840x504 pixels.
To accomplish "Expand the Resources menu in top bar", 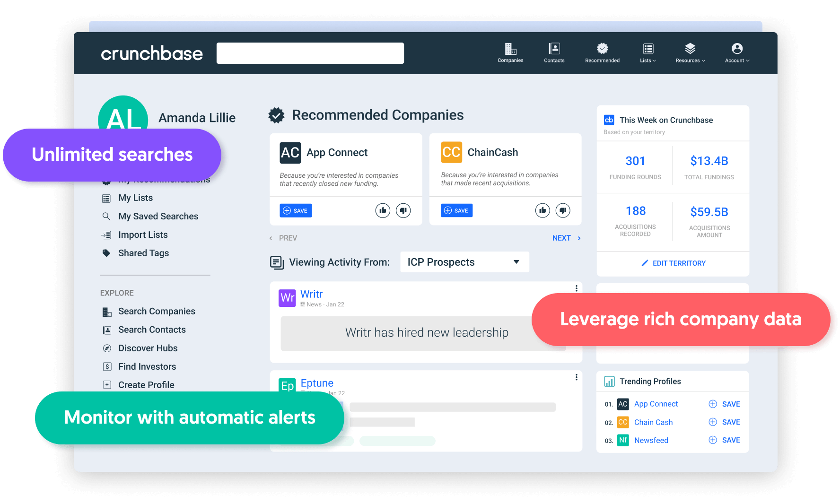I will 690,52.
